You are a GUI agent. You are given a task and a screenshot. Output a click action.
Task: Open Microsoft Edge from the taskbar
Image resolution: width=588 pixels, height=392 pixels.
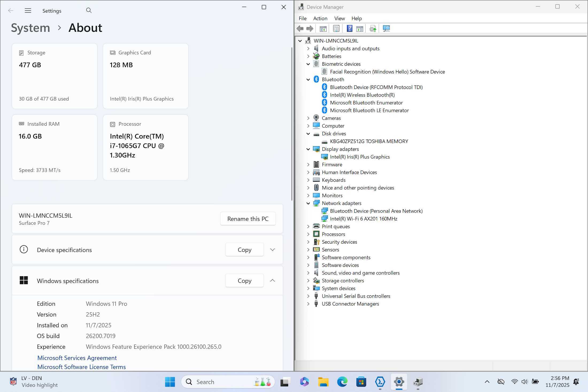pos(342,382)
